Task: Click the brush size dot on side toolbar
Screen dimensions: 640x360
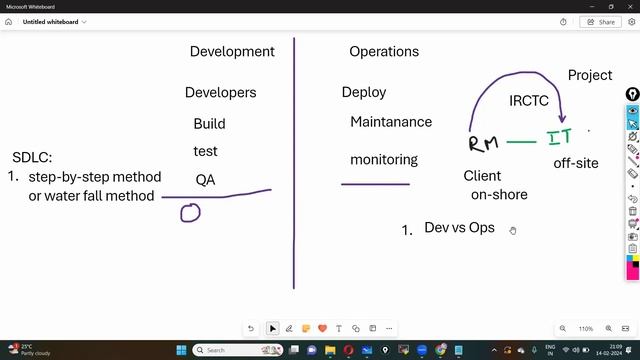Action: click(633, 187)
